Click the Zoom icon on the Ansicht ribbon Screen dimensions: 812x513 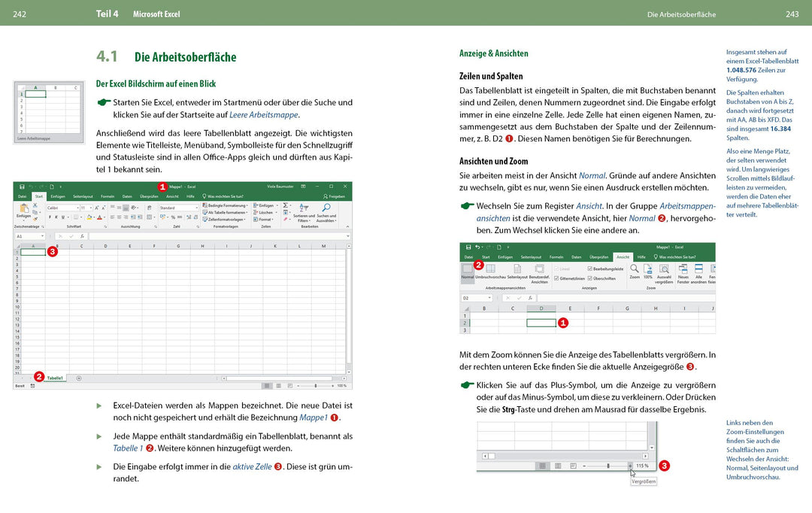coord(634,269)
